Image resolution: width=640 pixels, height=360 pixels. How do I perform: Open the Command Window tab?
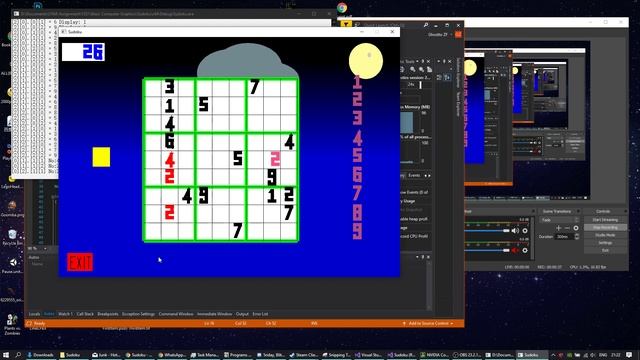[x=176, y=314]
